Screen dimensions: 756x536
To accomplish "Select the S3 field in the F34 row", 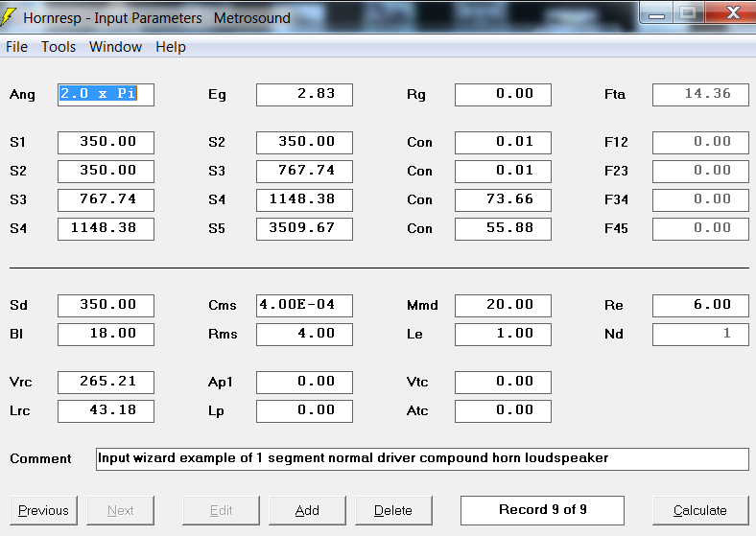I will tap(106, 200).
